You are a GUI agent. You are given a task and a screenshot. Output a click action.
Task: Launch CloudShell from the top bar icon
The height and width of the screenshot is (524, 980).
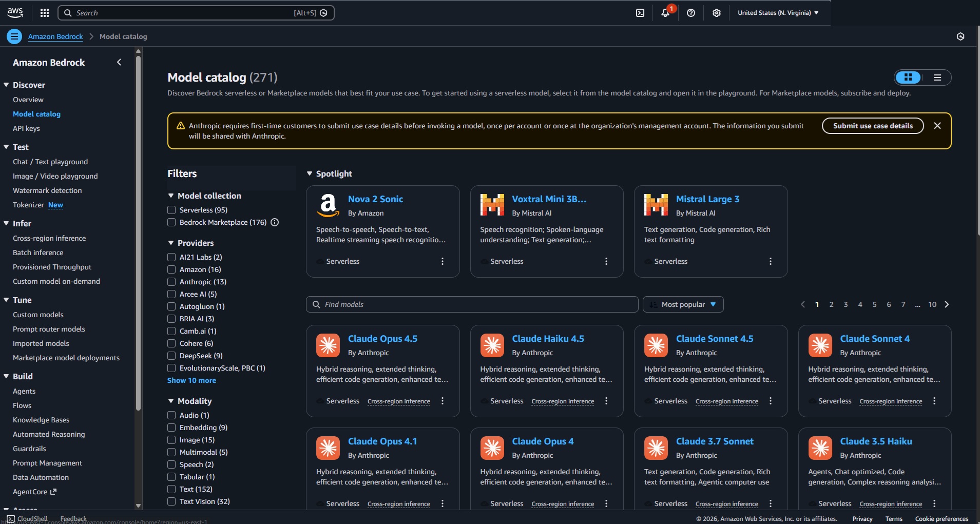640,13
